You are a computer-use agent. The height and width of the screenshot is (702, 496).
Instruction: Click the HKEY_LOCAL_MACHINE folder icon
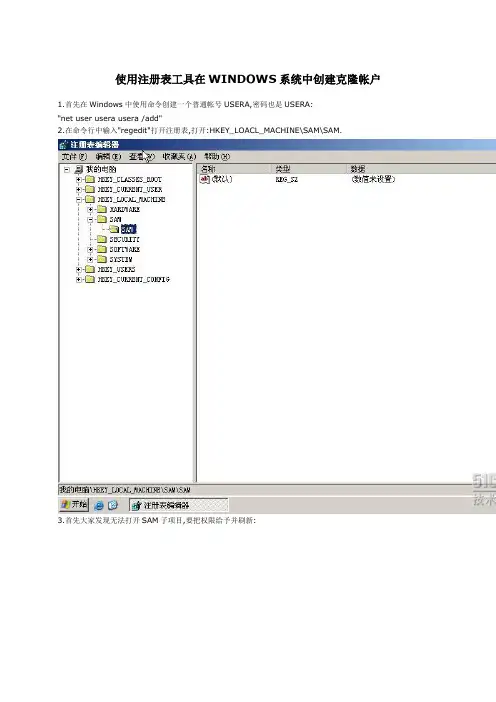point(90,199)
